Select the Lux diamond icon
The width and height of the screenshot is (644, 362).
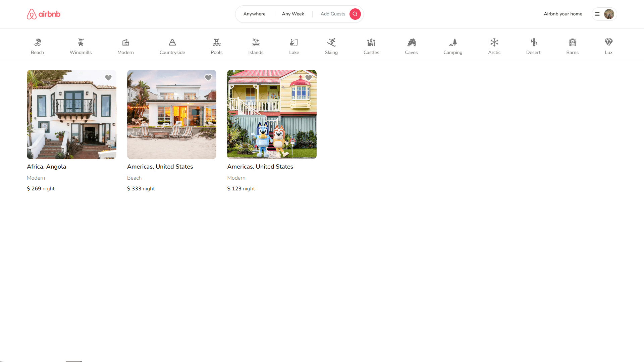tap(609, 42)
